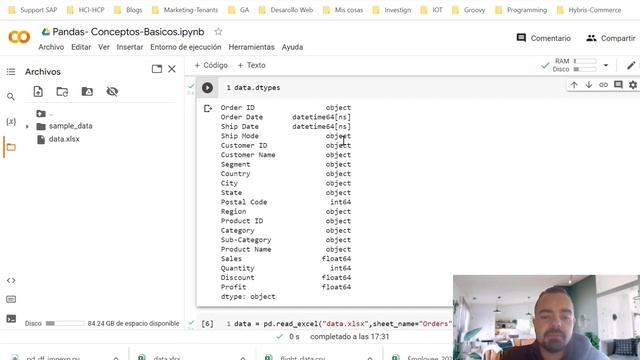640x360 pixels.
Task: Open the Blogs bookmark folder
Action: [x=128, y=10]
